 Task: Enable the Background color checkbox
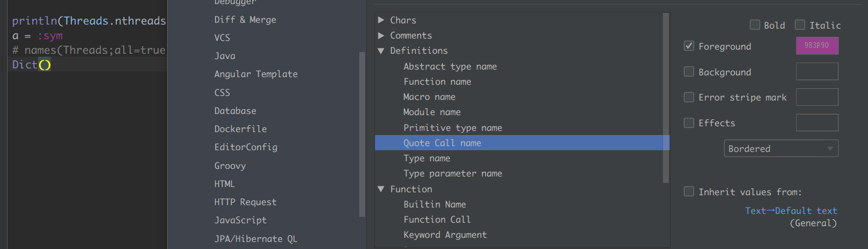[689, 72]
